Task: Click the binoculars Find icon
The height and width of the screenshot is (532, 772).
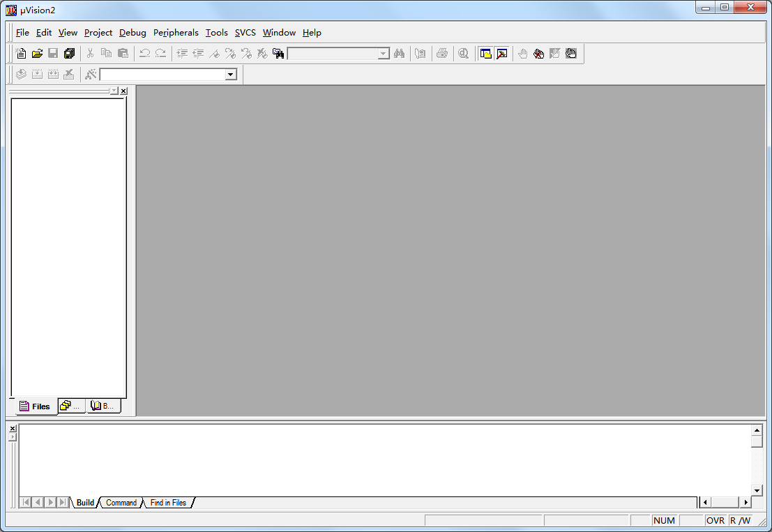Action: pos(400,54)
